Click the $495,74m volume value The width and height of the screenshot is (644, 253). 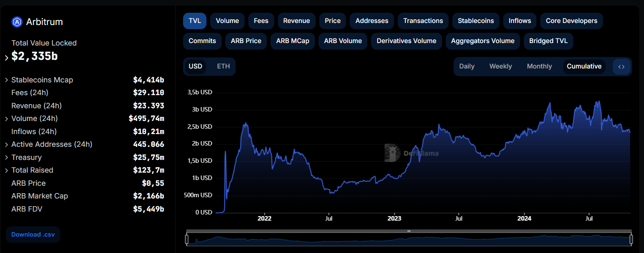tap(147, 119)
